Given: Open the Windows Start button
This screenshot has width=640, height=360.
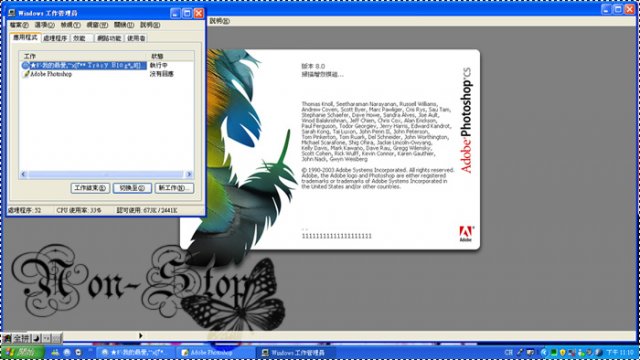Looking at the screenshot, I should pyautogui.click(x=22, y=352).
